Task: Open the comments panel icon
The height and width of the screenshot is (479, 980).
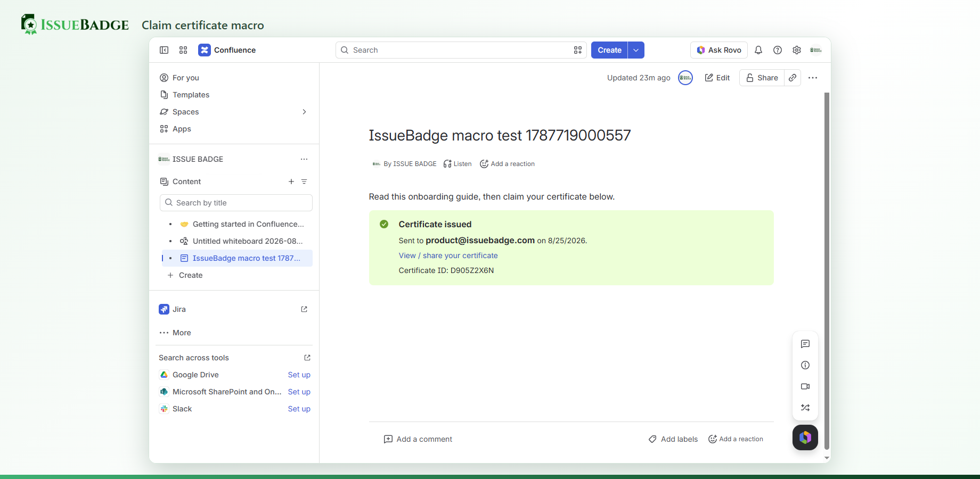Action: [x=805, y=344]
